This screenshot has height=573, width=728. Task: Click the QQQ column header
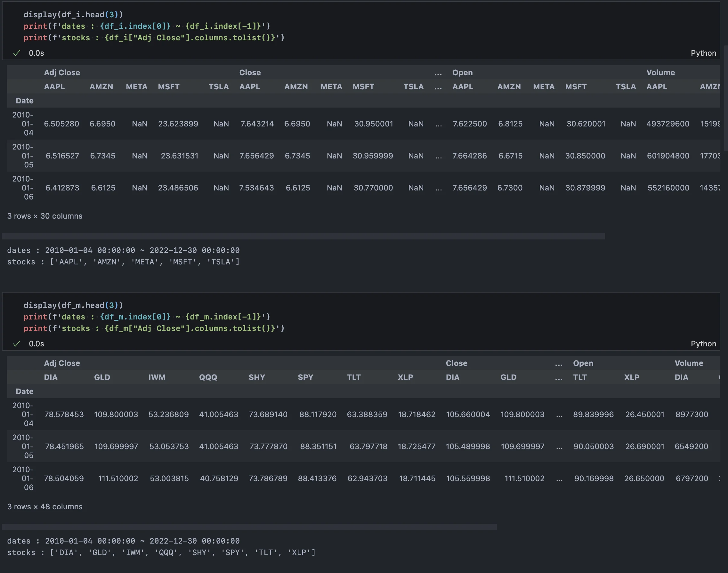pyautogui.click(x=208, y=377)
